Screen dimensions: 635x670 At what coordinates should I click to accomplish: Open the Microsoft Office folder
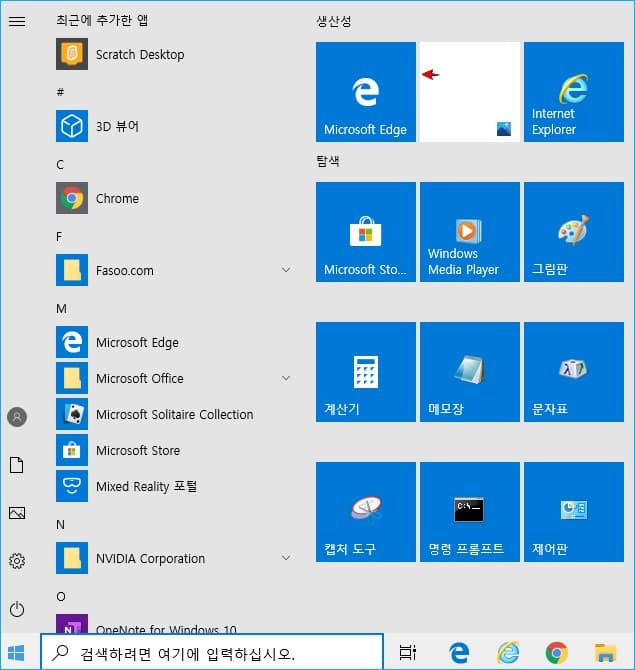point(175,378)
